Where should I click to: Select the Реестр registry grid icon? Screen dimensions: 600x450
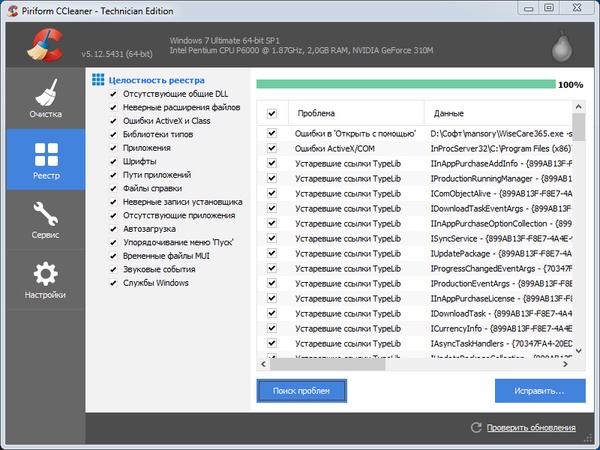pos(45,160)
